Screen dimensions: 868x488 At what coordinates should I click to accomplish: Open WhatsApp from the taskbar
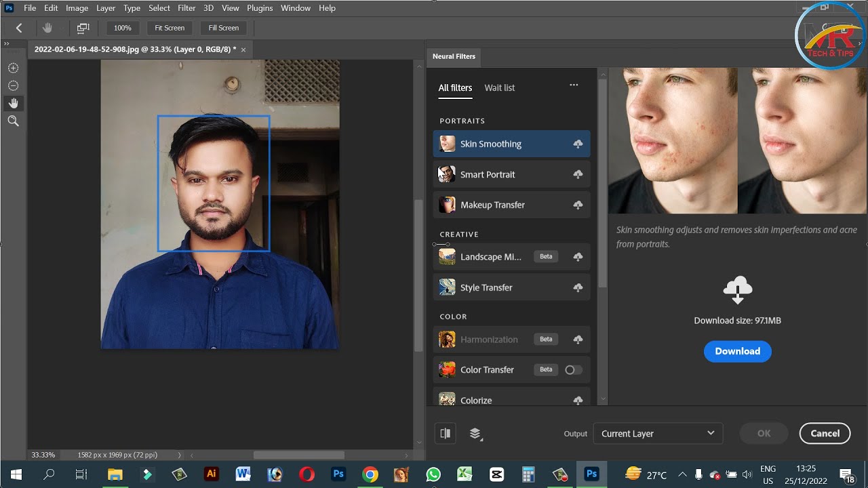[433, 474]
